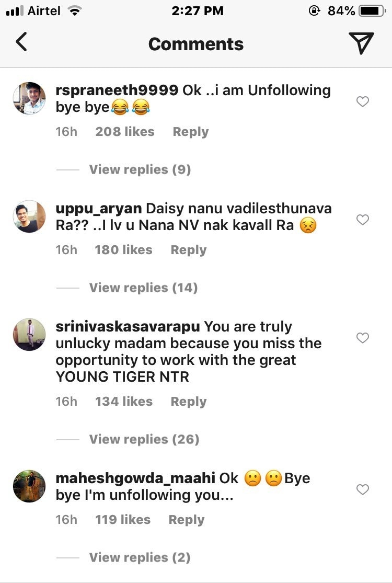Reply to rspraneeth9999's comment
This screenshot has height=583, width=392.
pyautogui.click(x=190, y=132)
